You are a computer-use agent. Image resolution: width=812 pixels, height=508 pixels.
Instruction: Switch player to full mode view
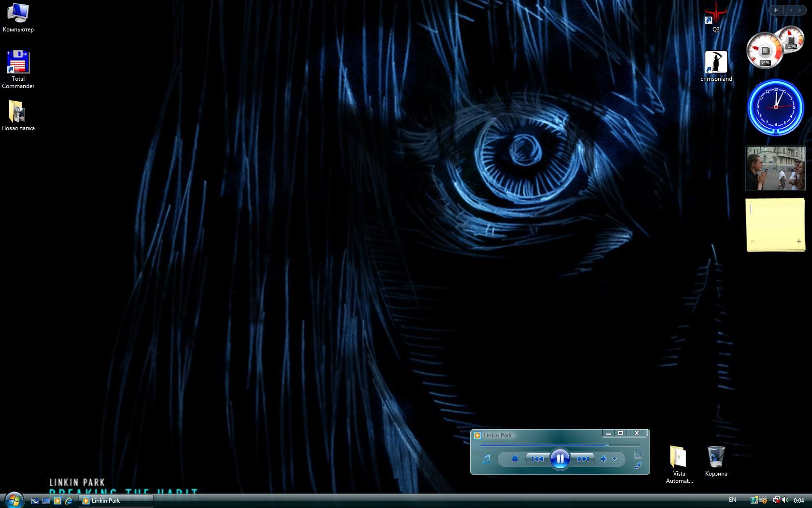pos(638,455)
